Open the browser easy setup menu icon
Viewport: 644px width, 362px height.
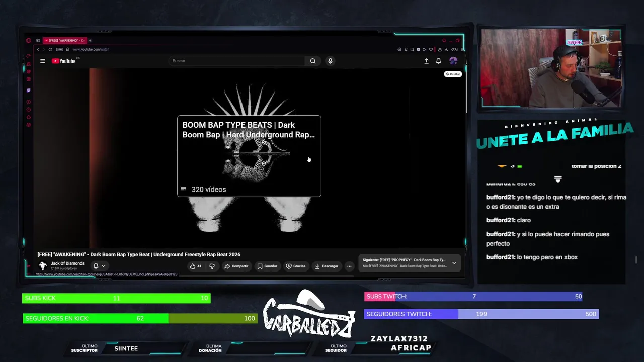[x=462, y=49]
